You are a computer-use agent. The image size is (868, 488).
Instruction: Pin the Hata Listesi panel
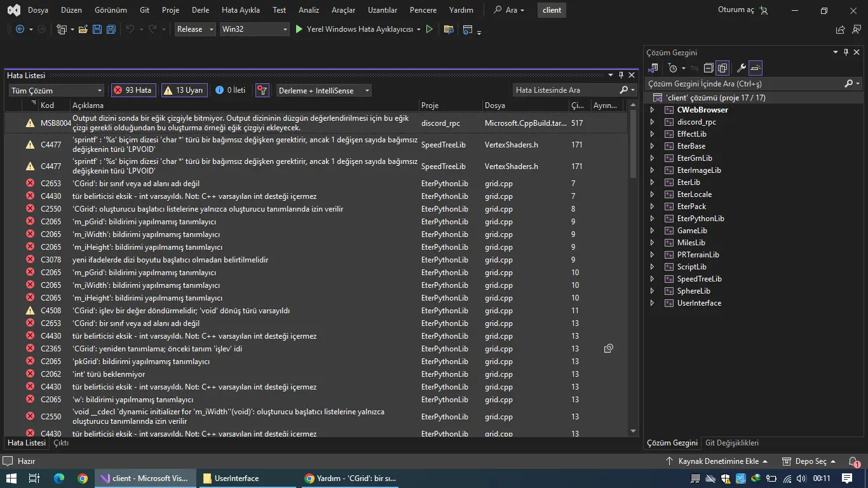click(x=621, y=75)
